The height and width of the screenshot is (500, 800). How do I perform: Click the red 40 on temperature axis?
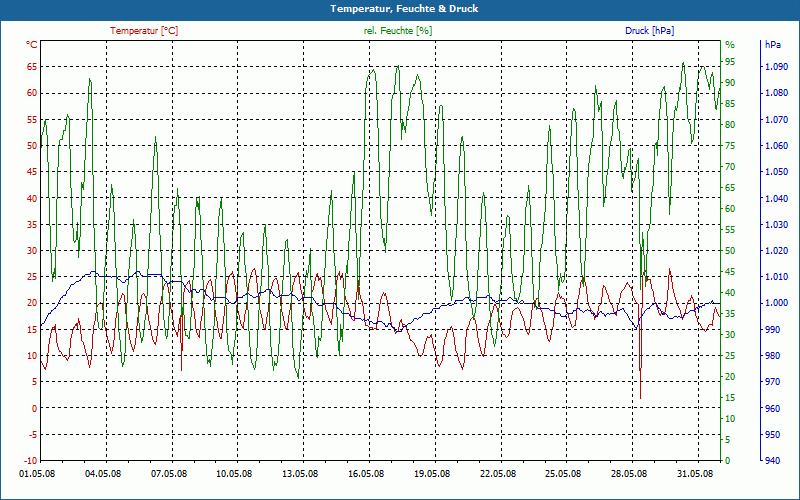(x=32, y=198)
